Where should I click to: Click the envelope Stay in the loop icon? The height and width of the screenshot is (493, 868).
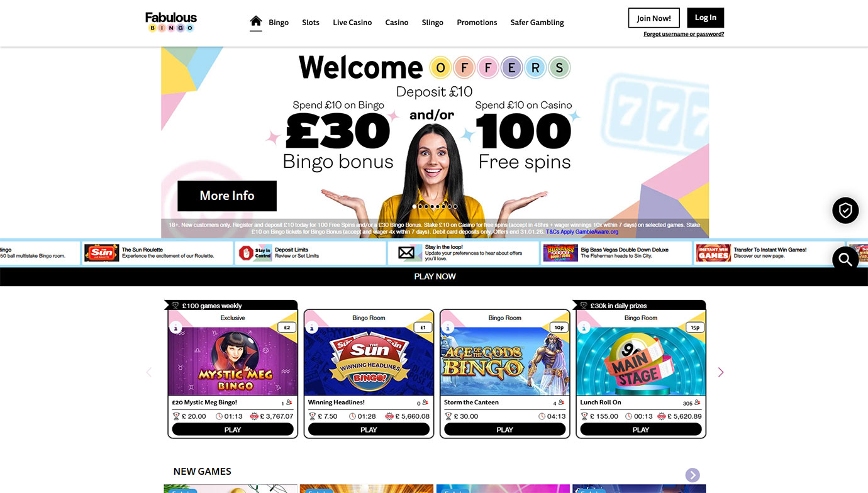406,253
